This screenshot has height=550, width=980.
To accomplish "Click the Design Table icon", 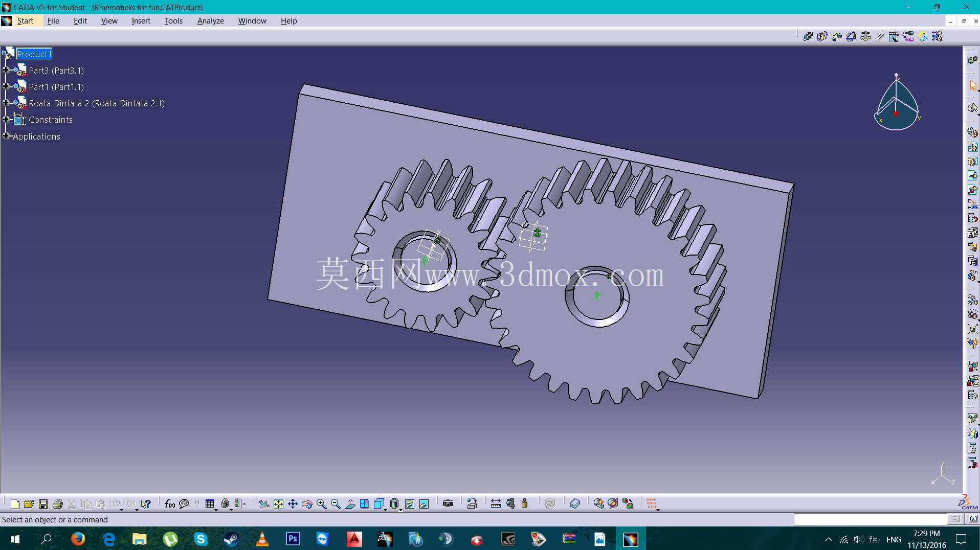I will click(210, 504).
